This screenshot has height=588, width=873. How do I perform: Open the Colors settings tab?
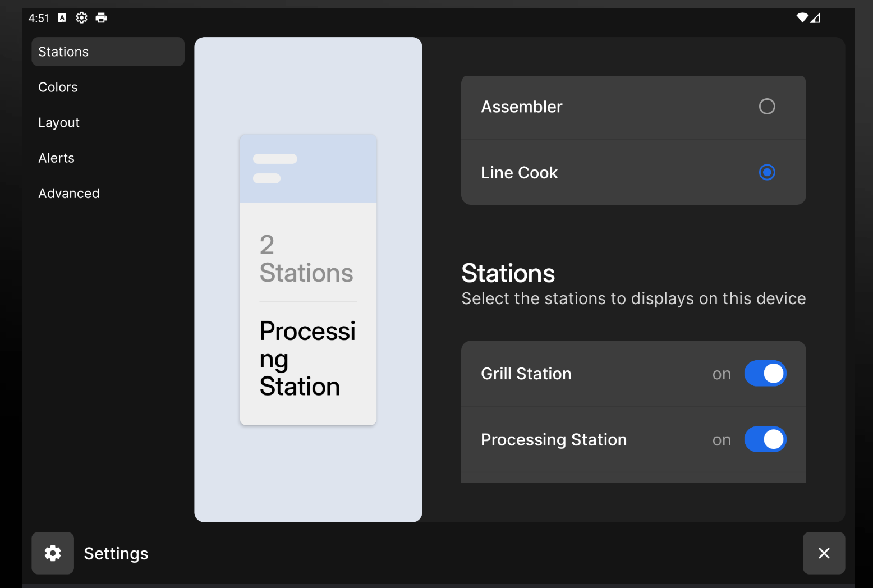[x=58, y=87]
